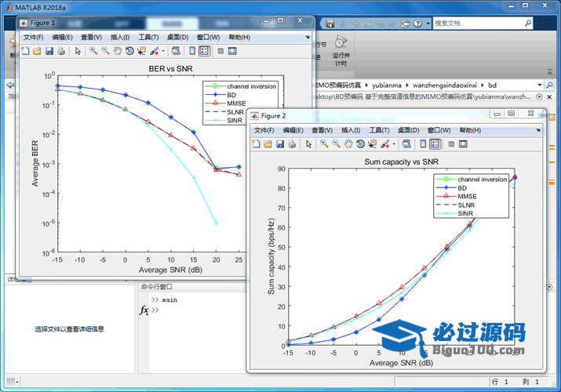Expand arrow after yubianma in folder path
561x392 pixels.
pyautogui.click(x=407, y=85)
